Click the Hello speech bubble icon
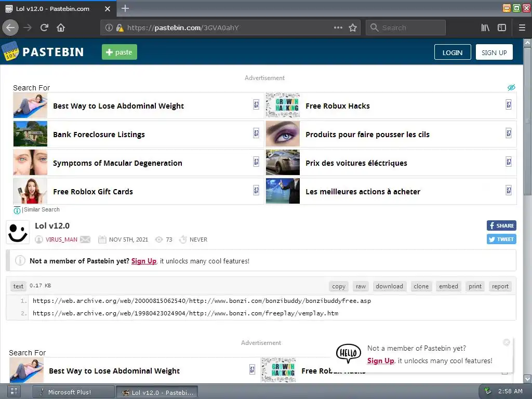Screen dimensions: 532x399 (348, 353)
